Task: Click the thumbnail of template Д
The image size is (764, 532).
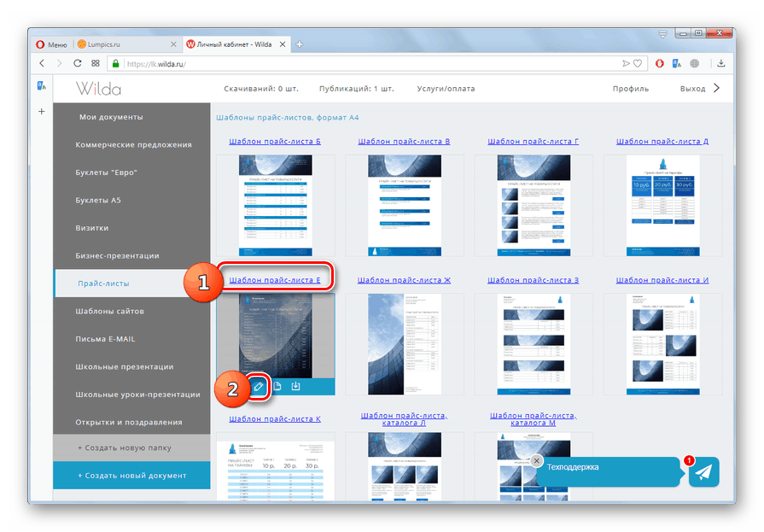Action: [x=662, y=205]
